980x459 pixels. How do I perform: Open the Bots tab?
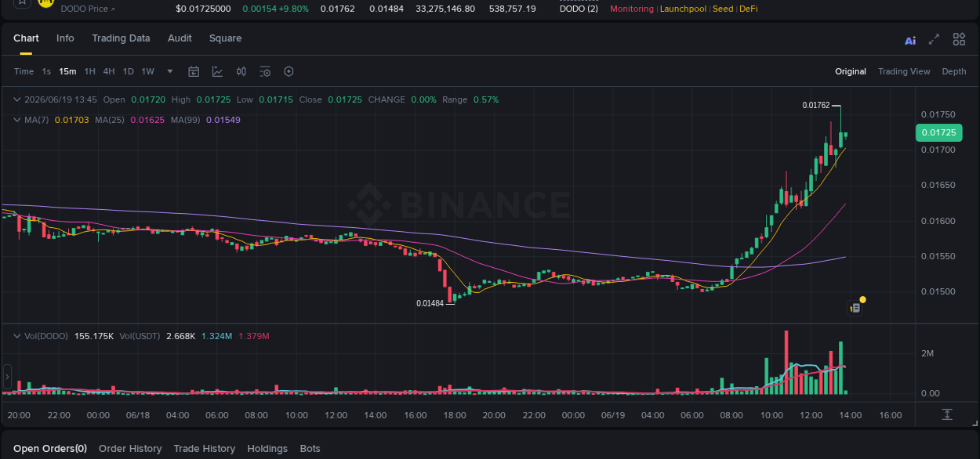tap(310, 449)
